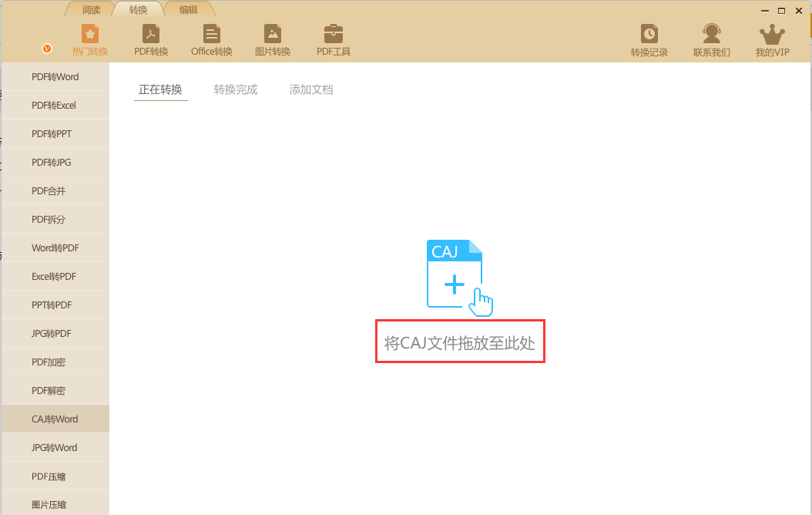This screenshot has height=515, width=812.
Task: Switch to the 编辑 tab
Action: [189, 10]
